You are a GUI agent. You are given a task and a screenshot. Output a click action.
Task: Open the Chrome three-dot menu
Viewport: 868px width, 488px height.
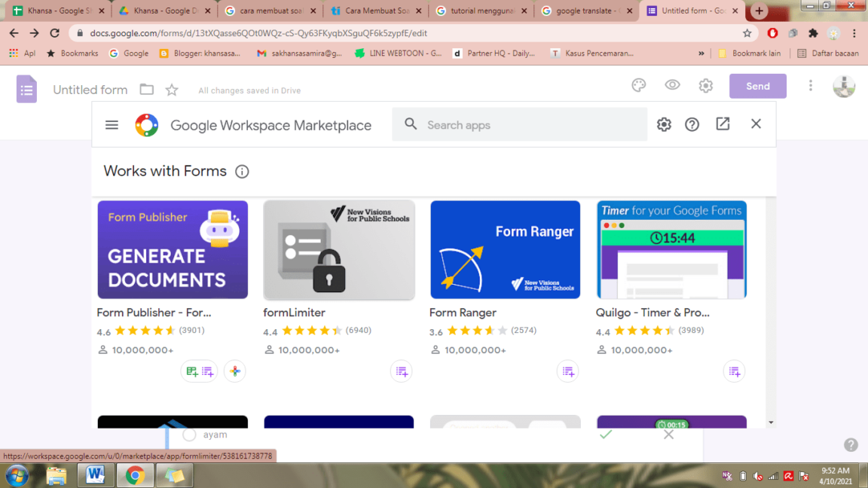[x=854, y=33]
